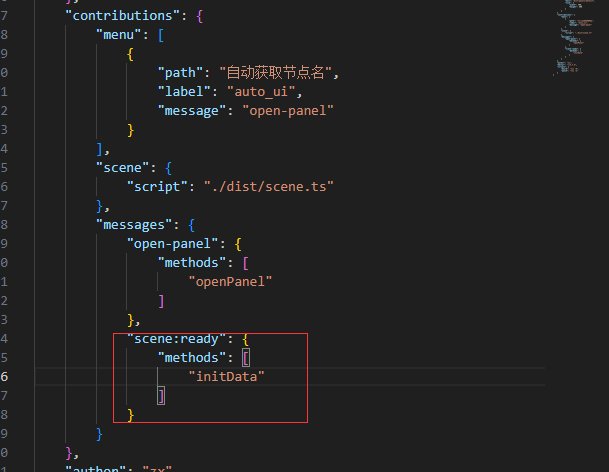609x472 pixels.
Task: Click the "script" key
Action: point(157,186)
